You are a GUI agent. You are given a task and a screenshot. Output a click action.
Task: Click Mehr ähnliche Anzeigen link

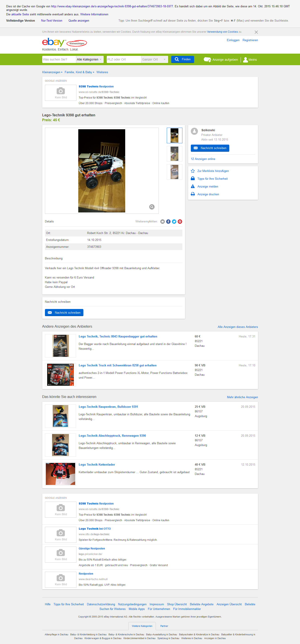[x=242, y=397]
